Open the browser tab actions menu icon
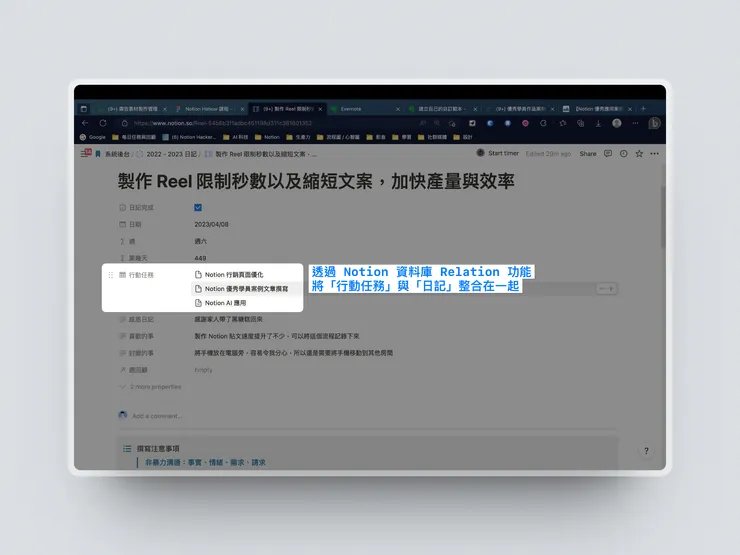 (x=84, y=109)
